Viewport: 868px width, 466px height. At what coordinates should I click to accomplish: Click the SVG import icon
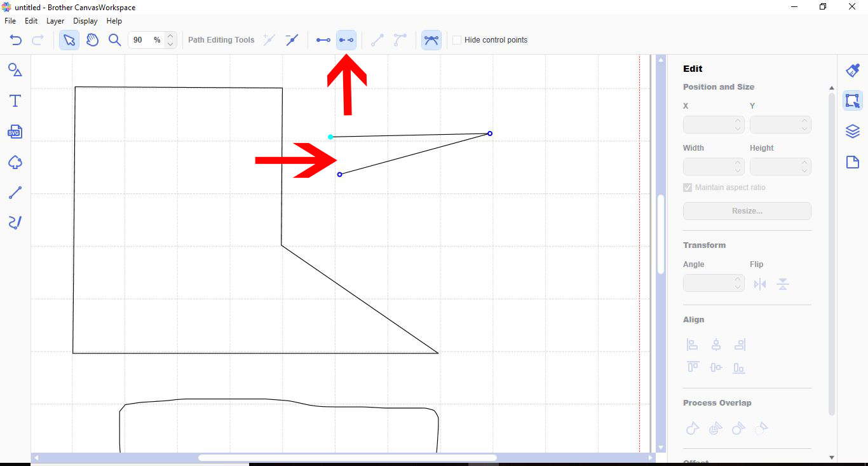click(x=15, y=132)
